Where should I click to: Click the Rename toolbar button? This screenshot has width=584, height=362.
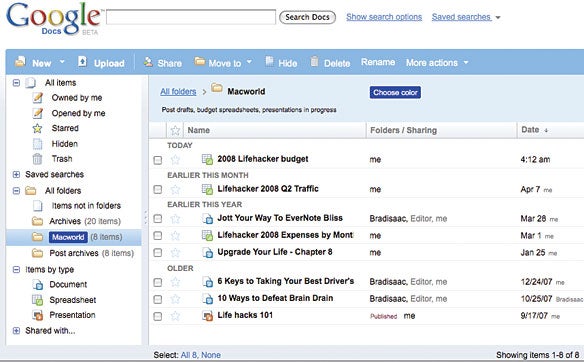[378, 62]
